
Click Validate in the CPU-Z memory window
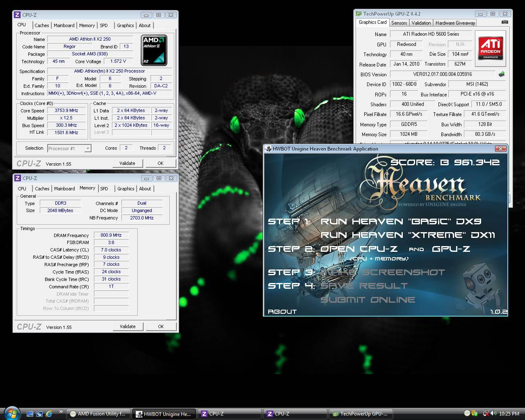pos(128,326)
